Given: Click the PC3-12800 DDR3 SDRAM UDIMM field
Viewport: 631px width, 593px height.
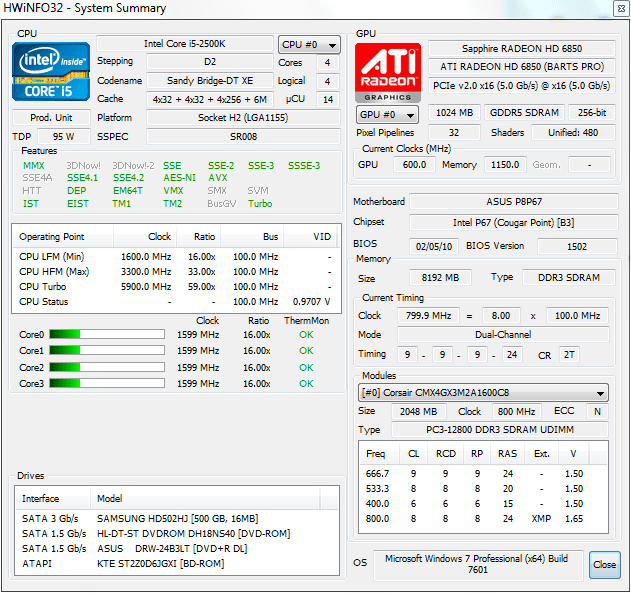Looking at the screenshot, I should tap(499, 430).
